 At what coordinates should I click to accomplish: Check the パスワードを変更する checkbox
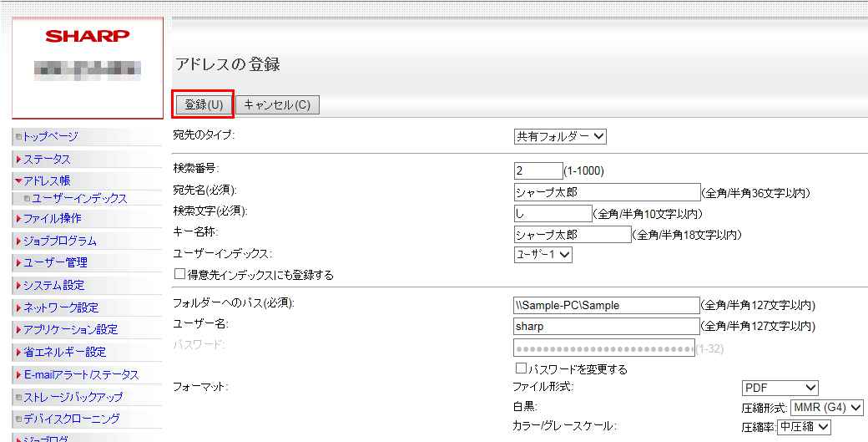point(522,368)
